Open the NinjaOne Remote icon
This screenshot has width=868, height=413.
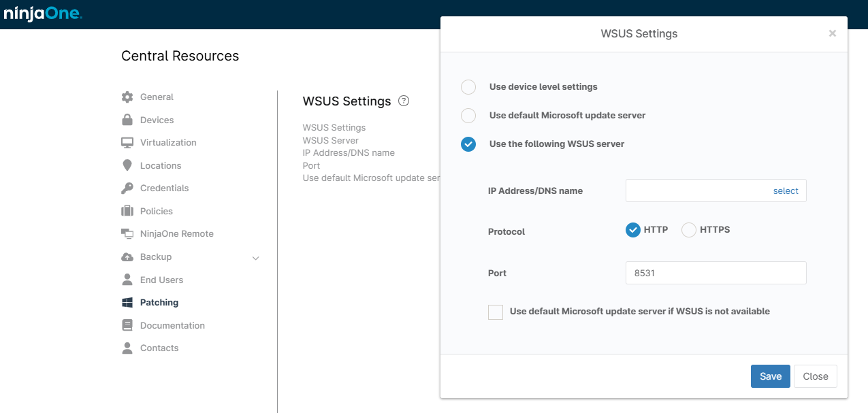(x=127, y=233)
